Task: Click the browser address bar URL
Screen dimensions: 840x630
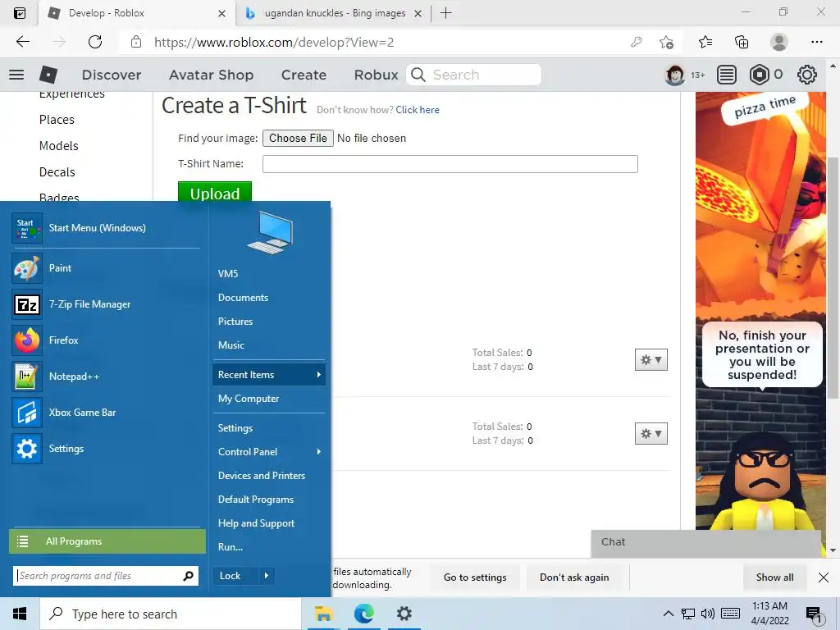Action: click(x=274, y=43)
